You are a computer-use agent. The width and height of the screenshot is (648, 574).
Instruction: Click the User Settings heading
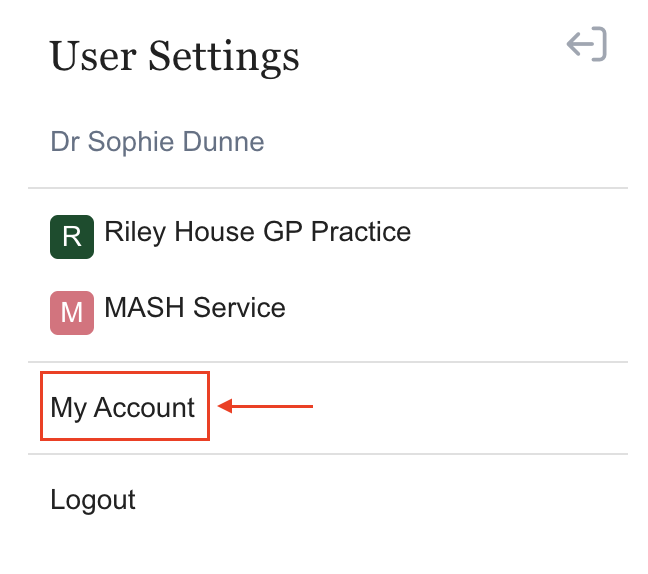click(x=174, y=56)
